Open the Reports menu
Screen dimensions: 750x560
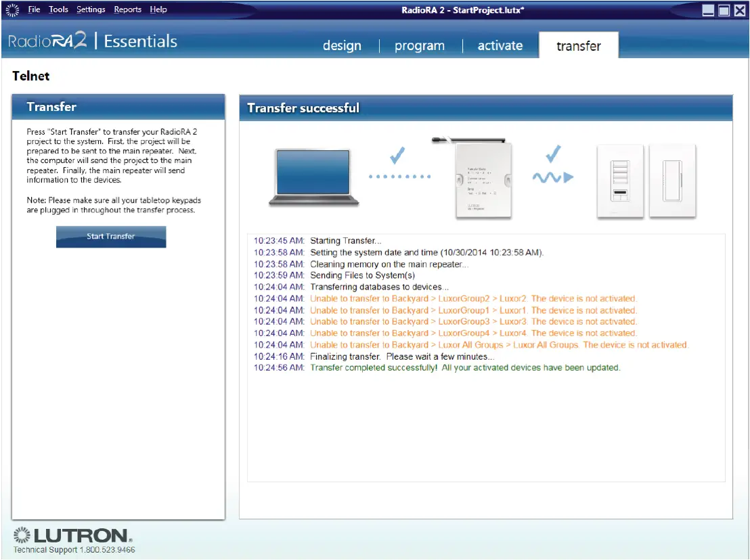coord(128,9)
